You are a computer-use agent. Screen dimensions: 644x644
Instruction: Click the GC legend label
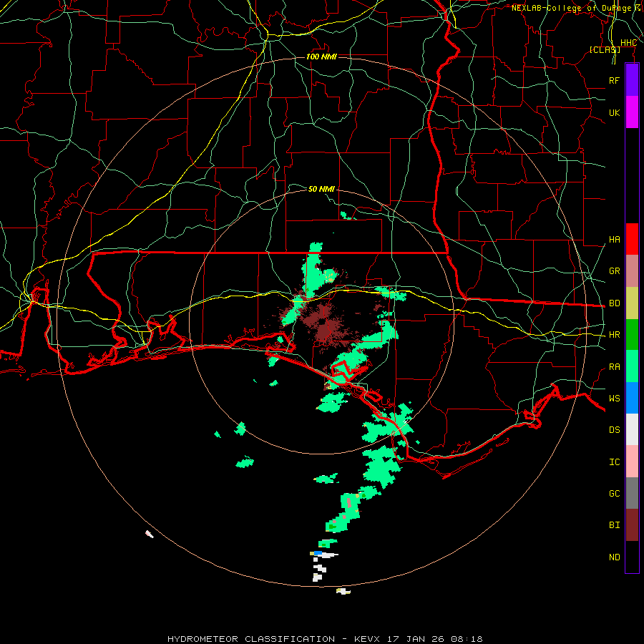click(614, 493)
